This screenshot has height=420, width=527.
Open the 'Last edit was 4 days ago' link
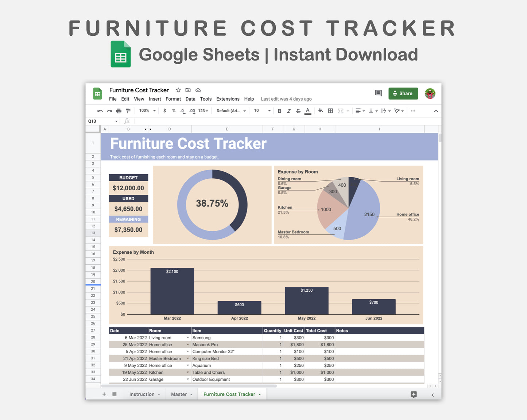286,99
